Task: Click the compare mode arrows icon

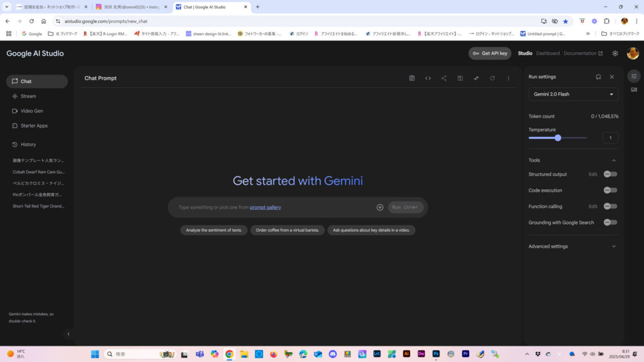Action: 477,78
